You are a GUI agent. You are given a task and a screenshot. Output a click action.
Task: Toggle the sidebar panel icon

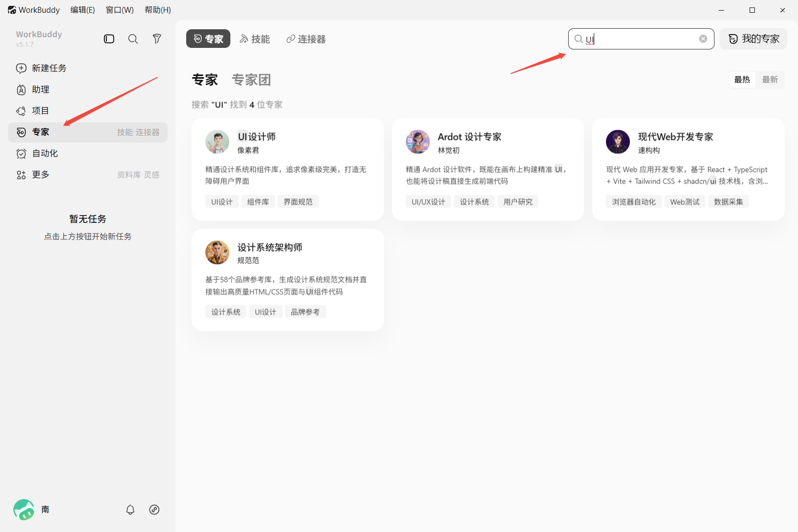[109, 39]
